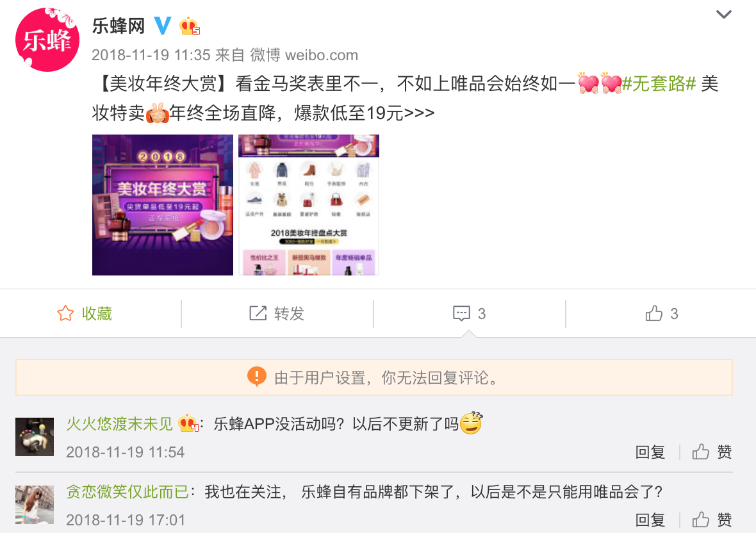The image size is (756, 533).
Task: Like the first comment with 赞
Action: tap(712, 452)
